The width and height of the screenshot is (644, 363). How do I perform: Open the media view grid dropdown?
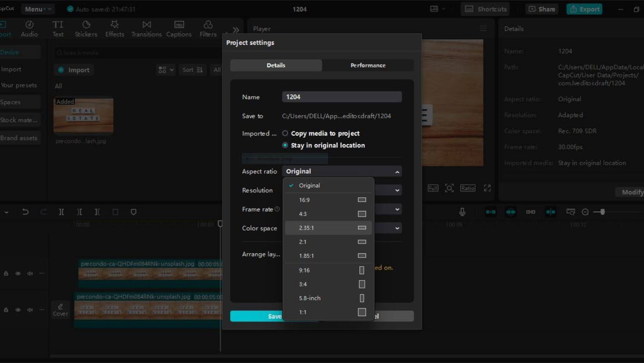(x=166, y=70)
